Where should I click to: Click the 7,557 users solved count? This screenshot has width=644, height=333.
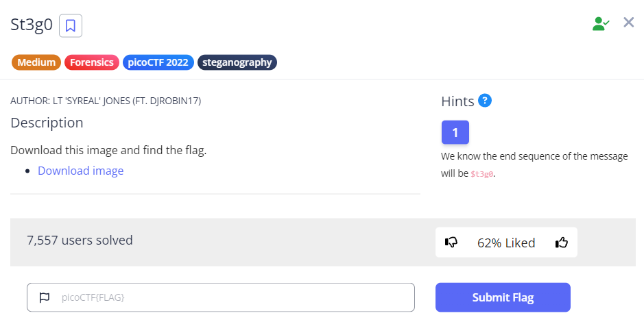tap(80, 240)
